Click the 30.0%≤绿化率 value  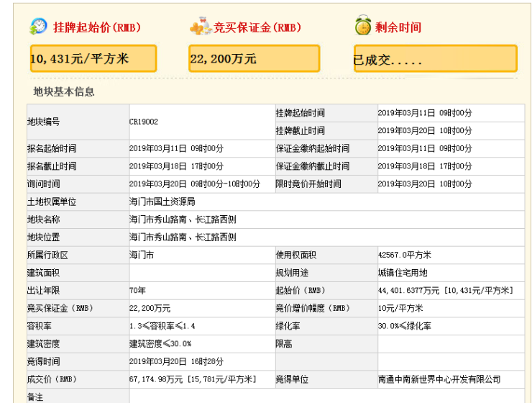click(405, 326)
